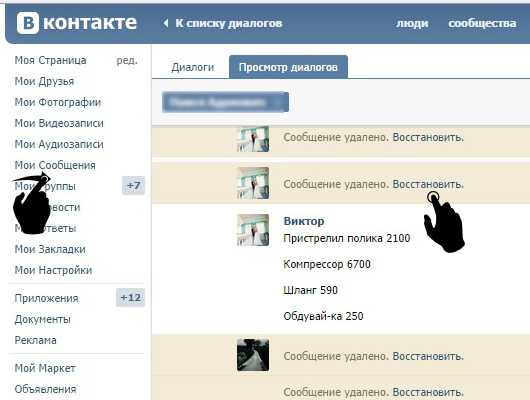Open the люди section in header
530x400 pixels.
click(412, 23)
